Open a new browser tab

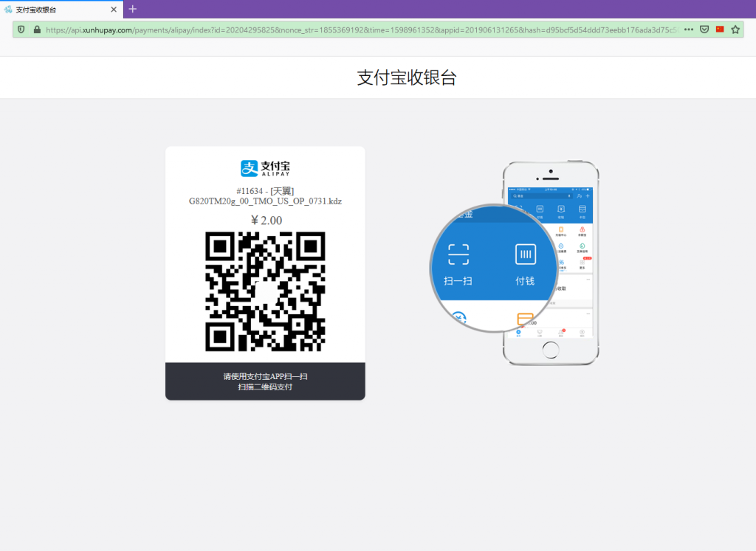click(x=133, y=9)
